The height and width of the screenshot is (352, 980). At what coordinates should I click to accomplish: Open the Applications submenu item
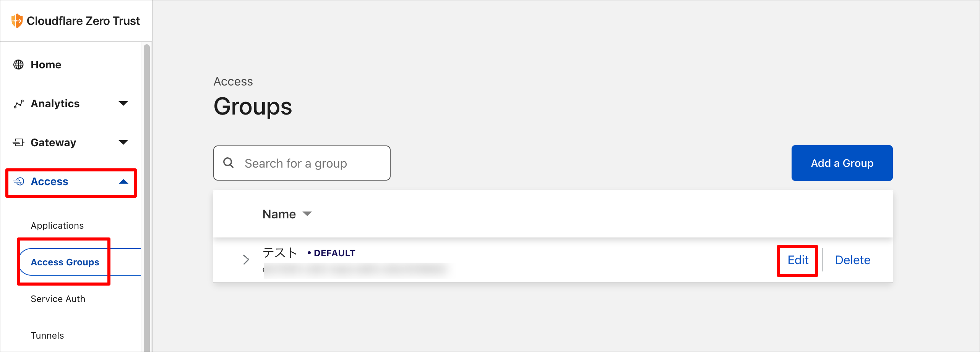[x=57, y=226]
